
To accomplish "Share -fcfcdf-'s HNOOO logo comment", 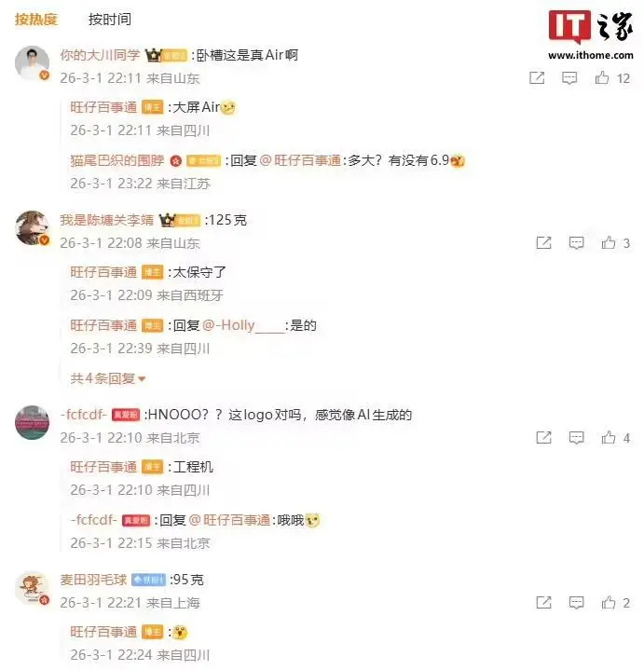I will click(543, 437).
